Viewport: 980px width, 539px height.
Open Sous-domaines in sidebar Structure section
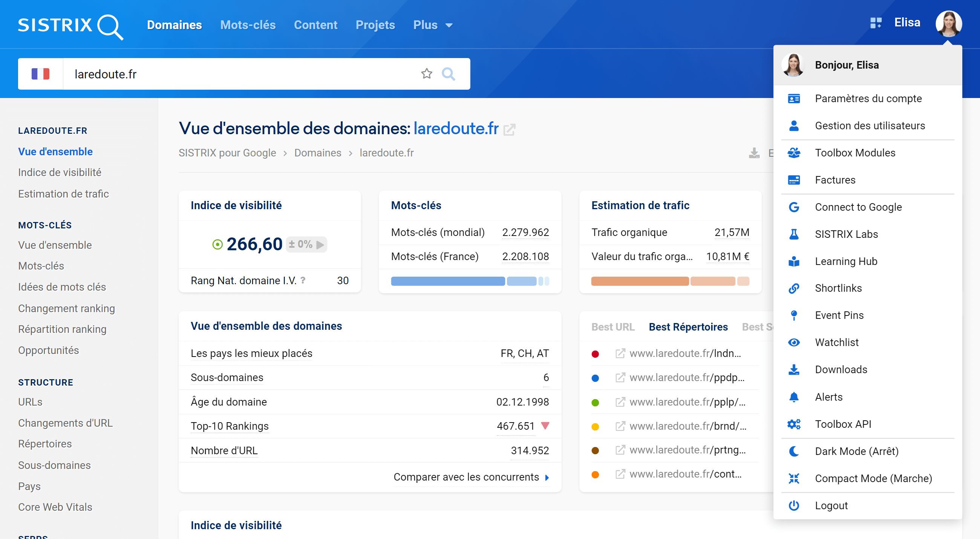pos(54,465)
